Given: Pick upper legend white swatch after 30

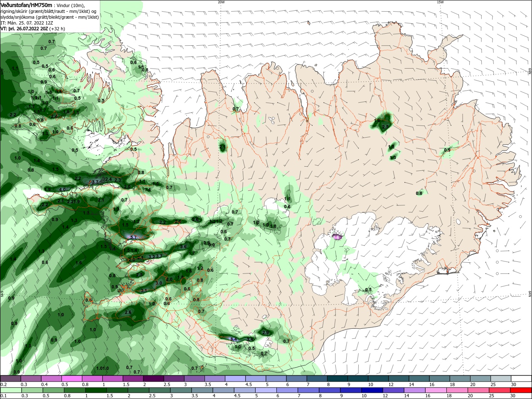Looking at the screenshot, I should click(x=522, y=379).
